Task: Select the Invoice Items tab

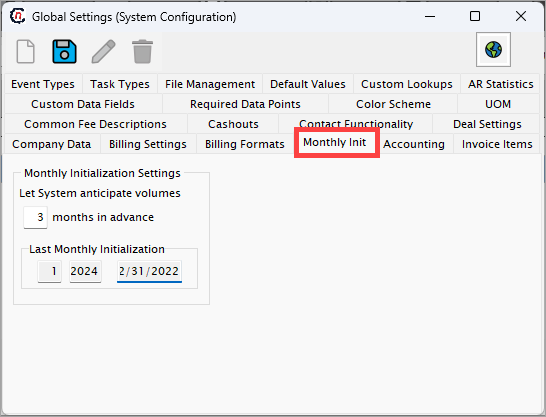Action: pos(497,144)
